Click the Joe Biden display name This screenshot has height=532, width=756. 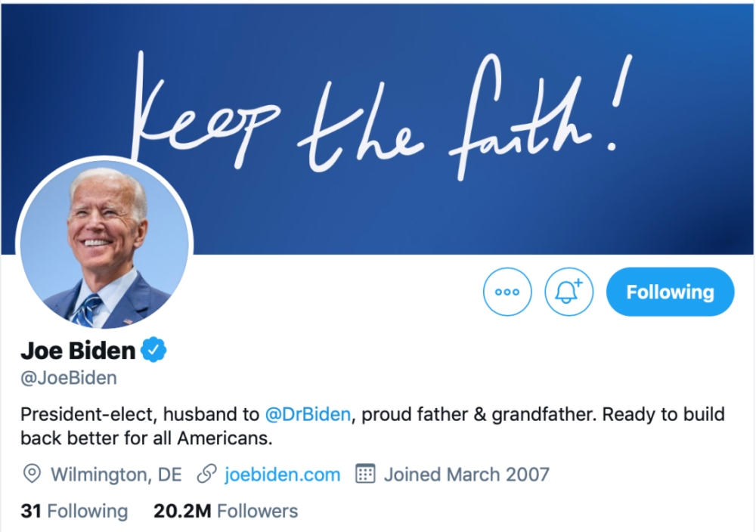(78, 351)
